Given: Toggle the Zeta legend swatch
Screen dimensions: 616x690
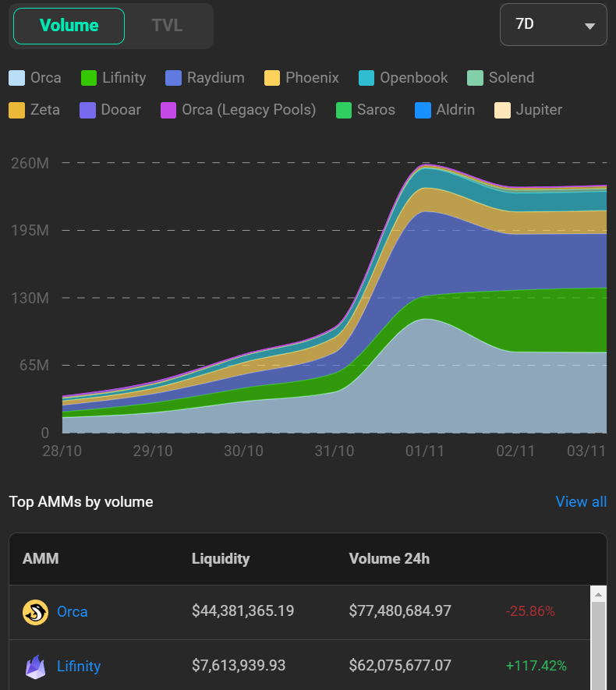Looking at the screenshot, I should tap(16, 110).
